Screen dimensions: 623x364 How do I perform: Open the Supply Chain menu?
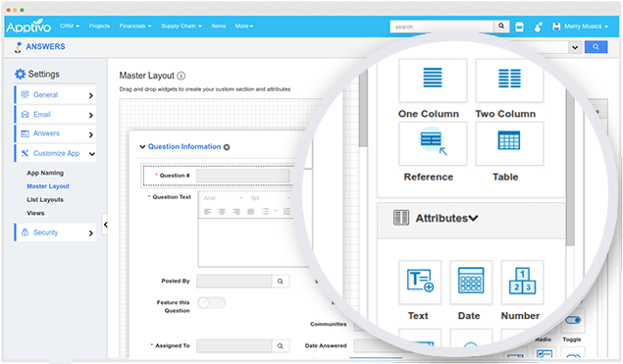click(x=182, y=26)
